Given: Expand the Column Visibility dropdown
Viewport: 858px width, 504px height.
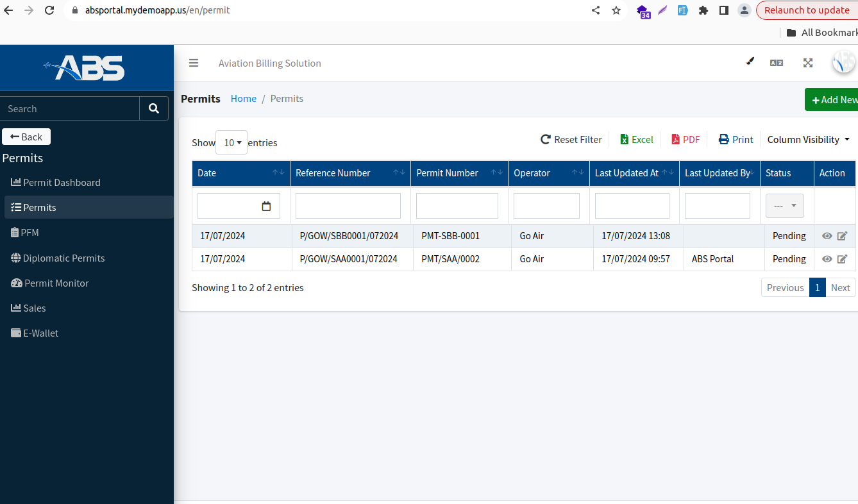Looking at the screenshot, I should [x=808, y=139].
